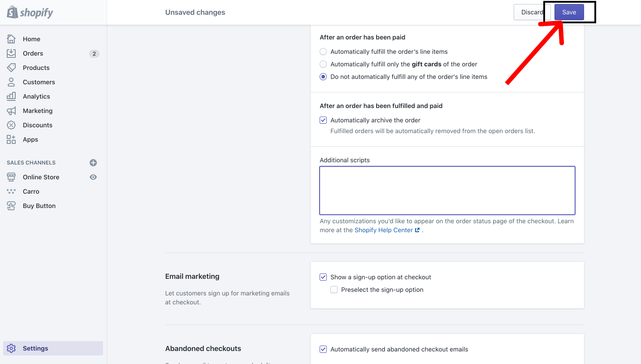
Task: Select automatically fulfill the order's line items
Action: 323,52
